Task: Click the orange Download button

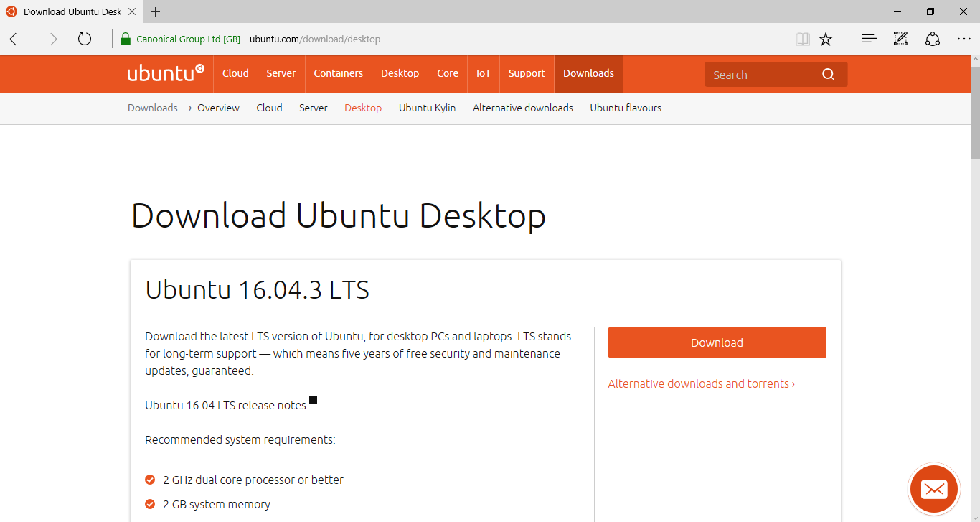Action: 717,342
